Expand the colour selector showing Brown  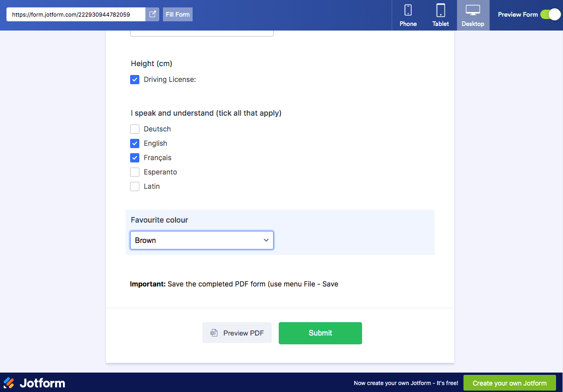tap(201, 240)
